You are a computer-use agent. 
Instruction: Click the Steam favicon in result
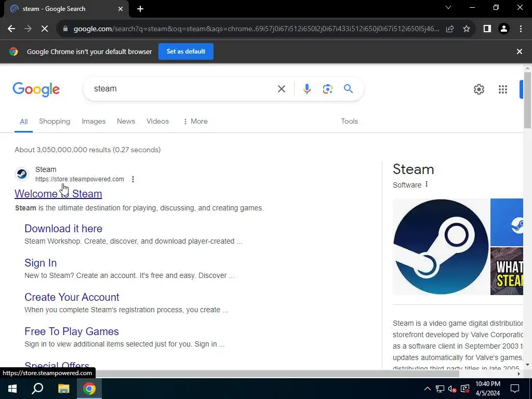pyautogui.click(x=22, y=174)
